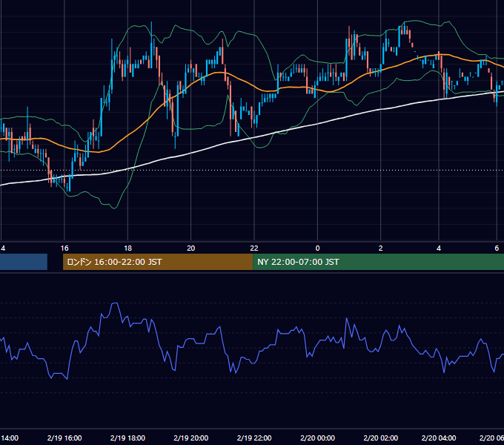Image resolution: width=504 pixels, height=445 pixels.
Task: Click the hour 16 axis tick label
Action: (x=64, y=248)
